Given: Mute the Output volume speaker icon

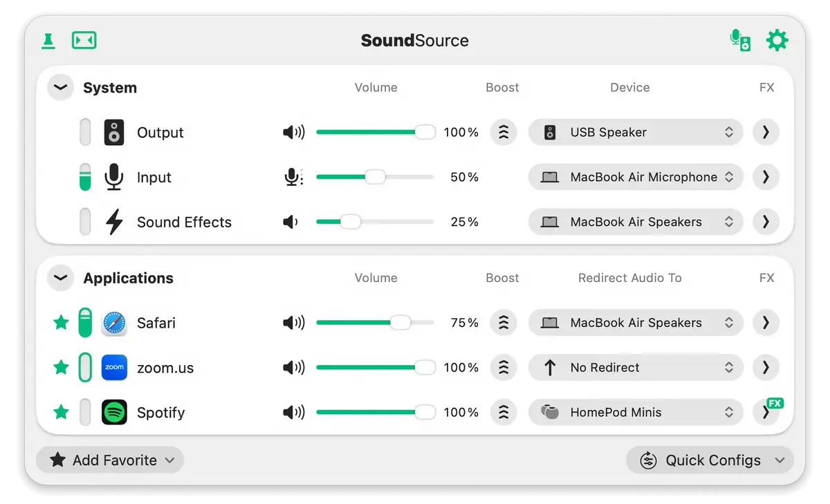Looking at the screenshot, I should tap(293, 132).
